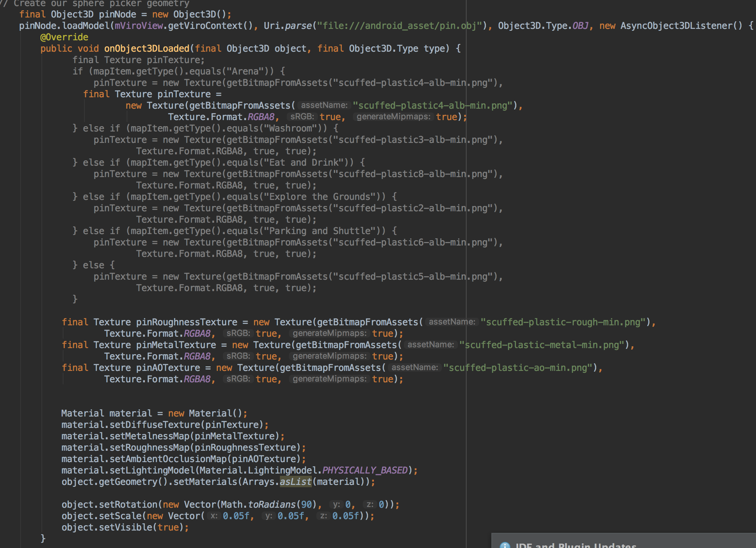Click the highlighted asList method reference
Screen dimensions: 756x548
(x=295, y=481)
